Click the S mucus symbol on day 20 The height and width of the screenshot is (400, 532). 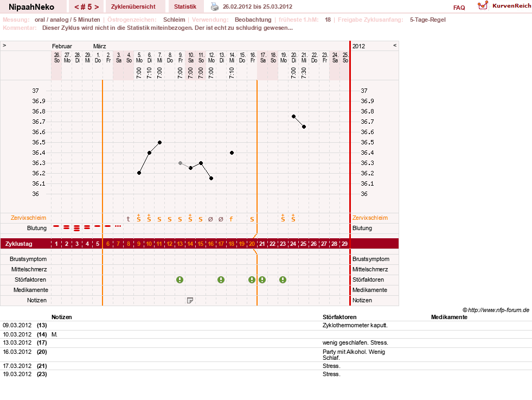pos(252,220)
